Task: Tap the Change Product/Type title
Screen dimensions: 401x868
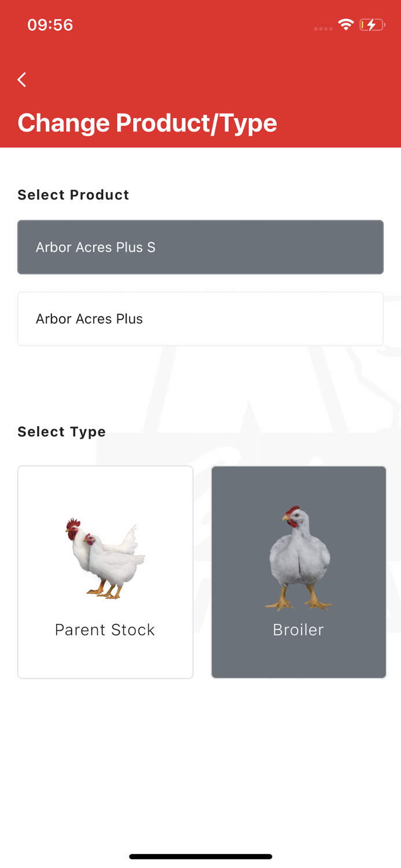Action: coord(147,122)
